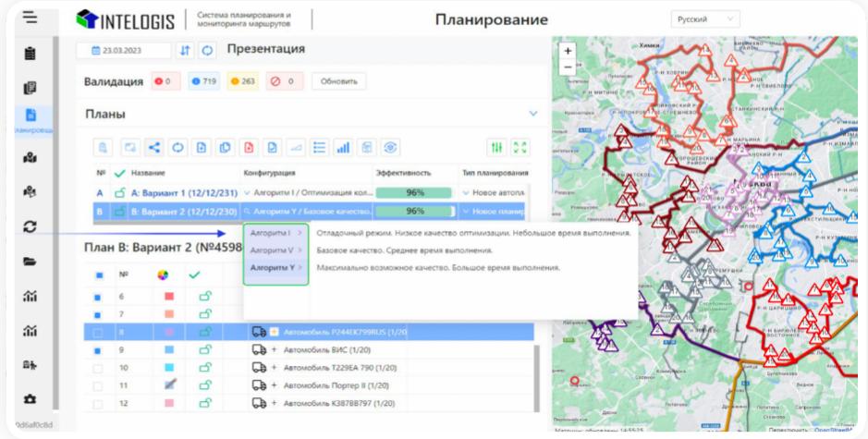Screen dimensions: 868x439
Task: Click the circular recalculate icon in plans toolbar
Action: (177, 147)
